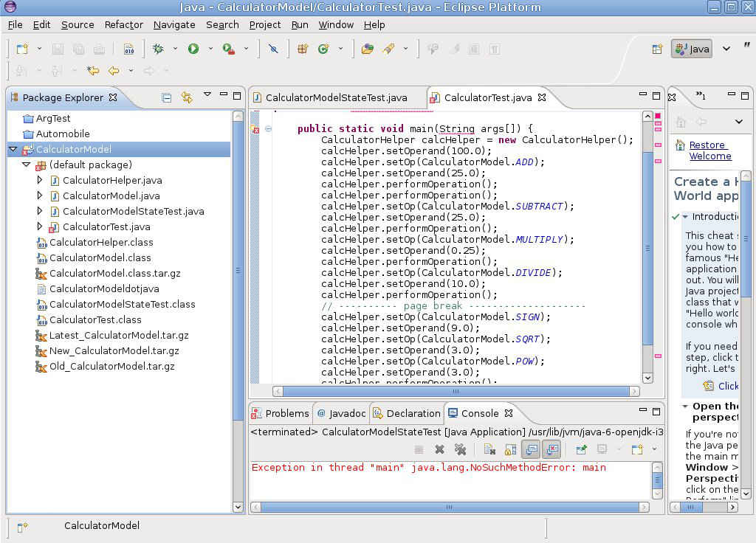Viewport: 756px width, 543px height.
Task: Switch to the Declaration tab
Action: tap(408, 413)
